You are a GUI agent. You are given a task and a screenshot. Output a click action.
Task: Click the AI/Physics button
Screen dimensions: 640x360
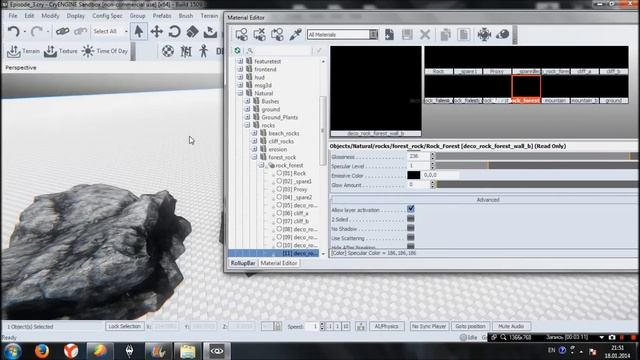point(386,326)
